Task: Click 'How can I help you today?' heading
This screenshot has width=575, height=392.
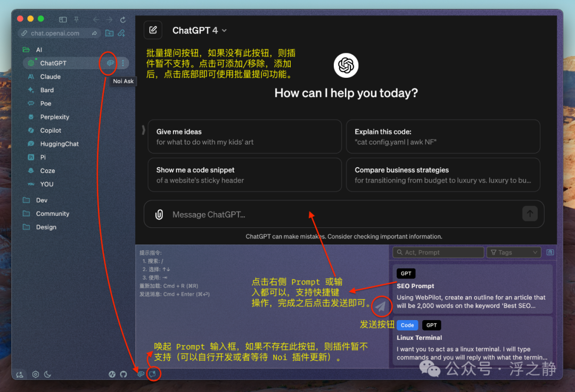Action: click(x=346, y=93)
